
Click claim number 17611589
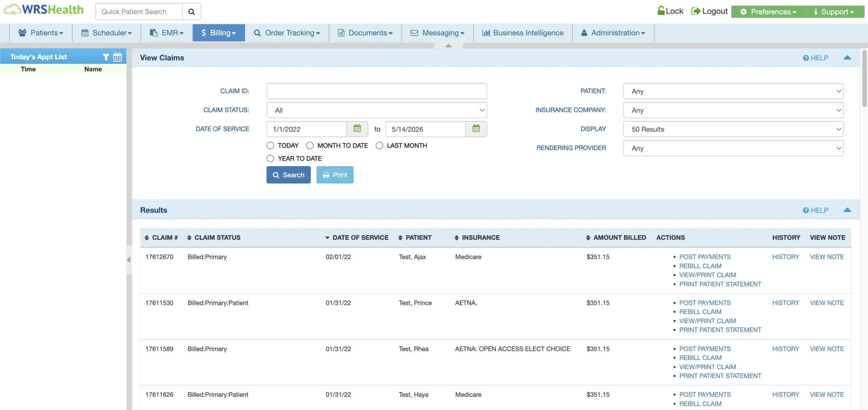tap(159, 349)
